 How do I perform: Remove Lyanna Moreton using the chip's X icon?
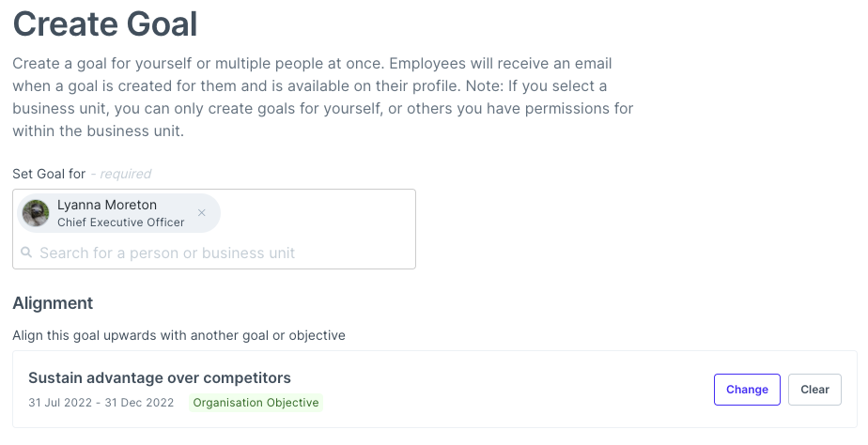(201, 212)
